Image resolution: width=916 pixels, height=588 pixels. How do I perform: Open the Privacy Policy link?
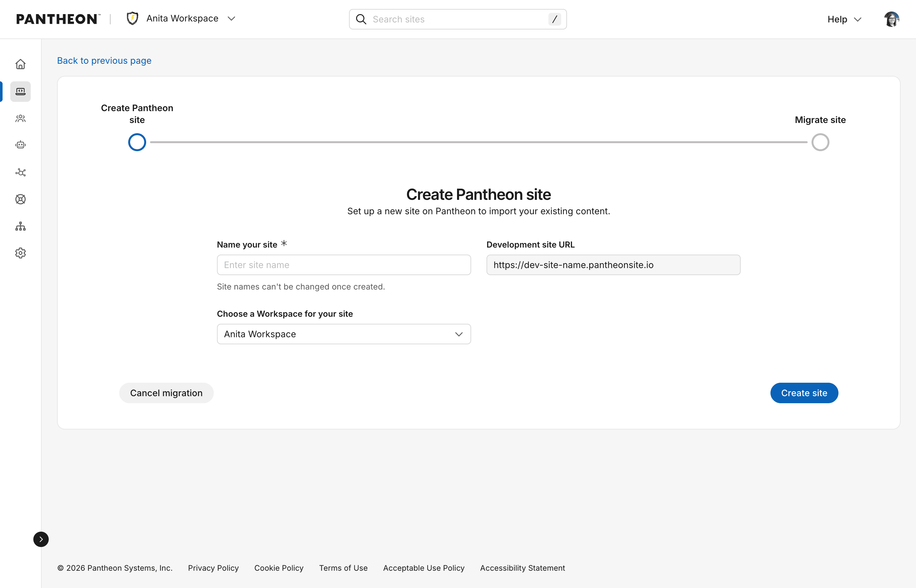tap(213, 568)
